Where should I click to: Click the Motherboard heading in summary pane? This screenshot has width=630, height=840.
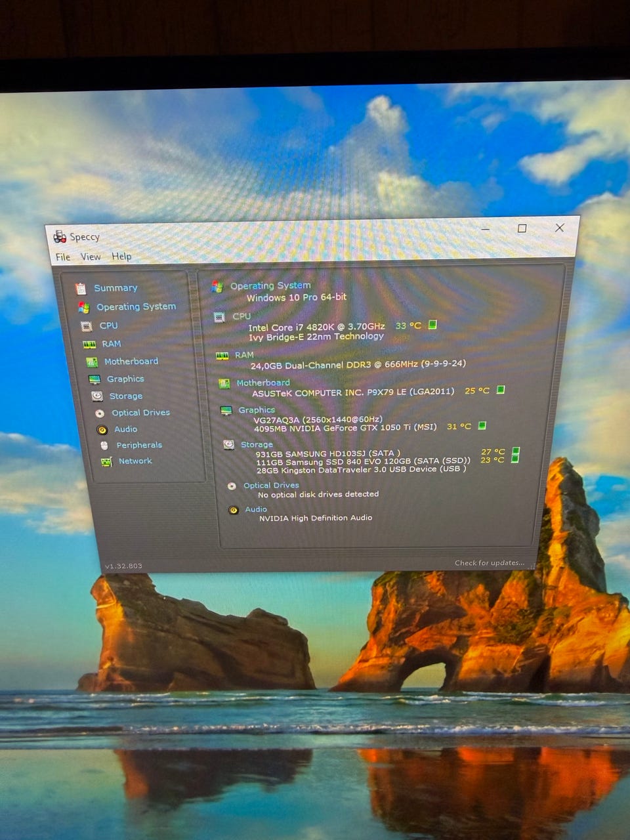263,383
